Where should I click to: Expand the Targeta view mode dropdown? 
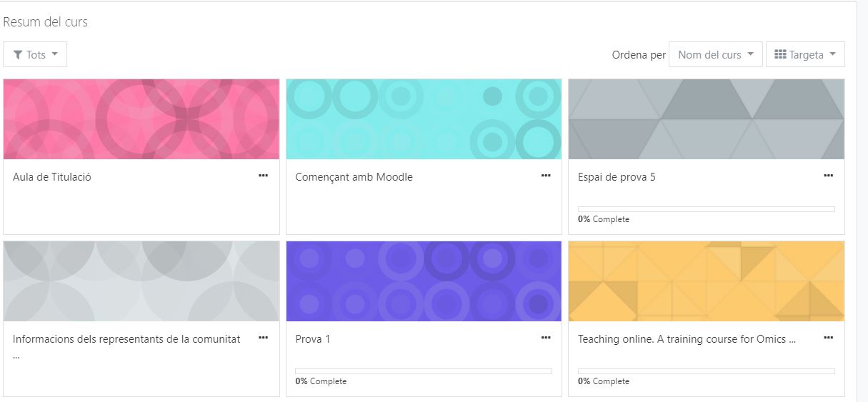coord(806,55)
